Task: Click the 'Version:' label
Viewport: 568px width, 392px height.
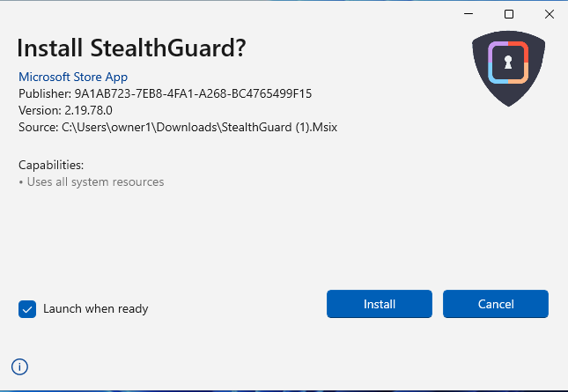Action: [39, 110]
